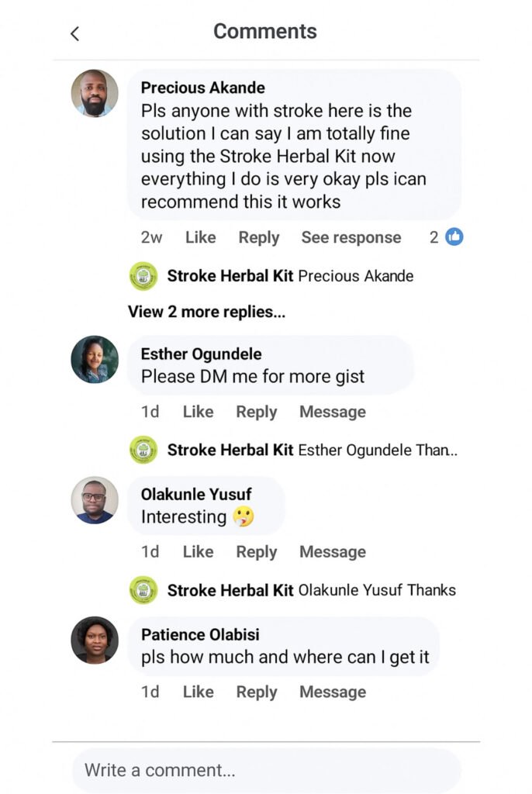
Task: Like Patience Olabisi's comment
Action: (x=198, y=692)
